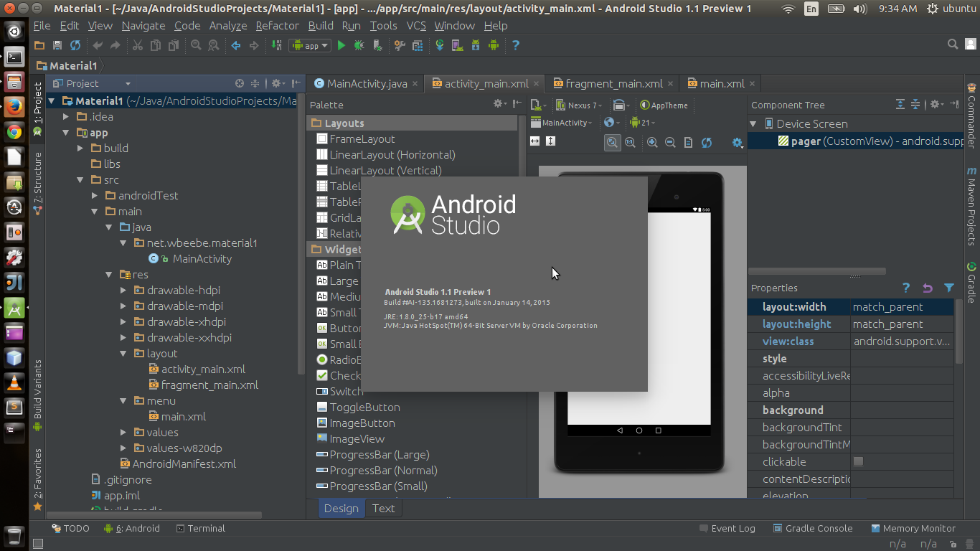
Task: Click the Save All toolbar icon
Action: pyautogui.click(x=57, y=45)
